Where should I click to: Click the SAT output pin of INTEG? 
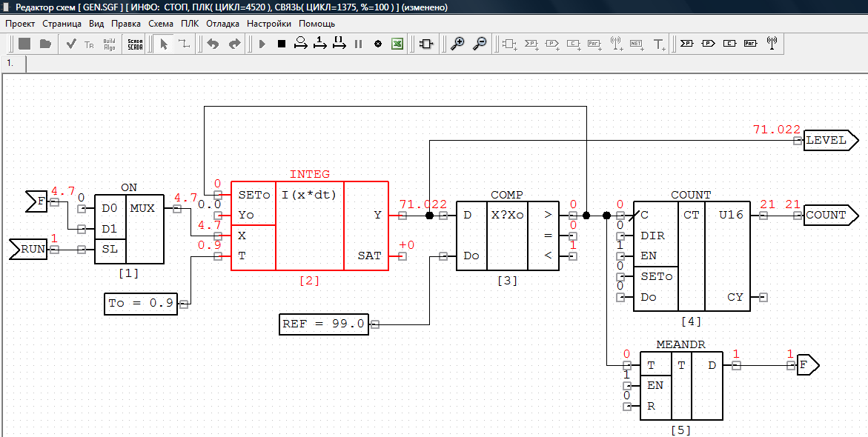click(402, 256)
